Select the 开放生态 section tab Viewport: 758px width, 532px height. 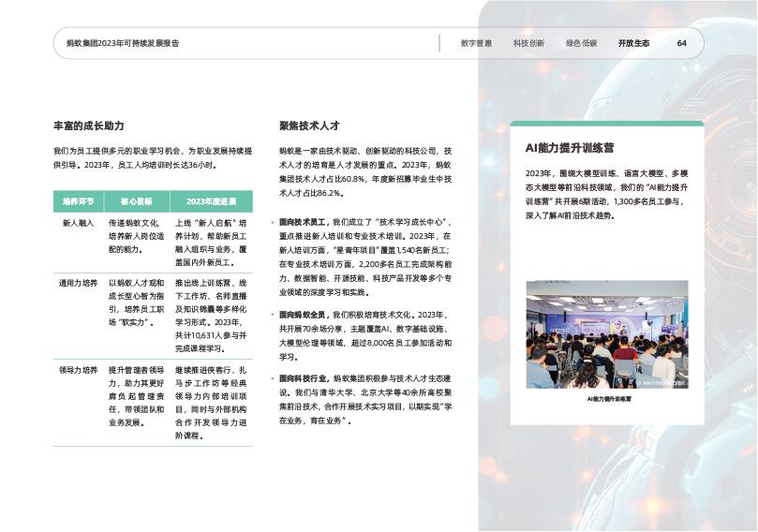point(633,43)
